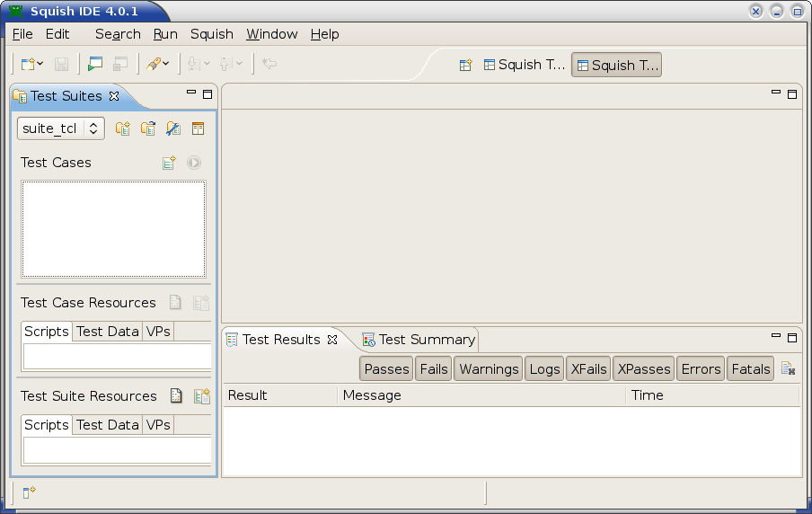Click the Object Map table icon
This screenshot has height=514, width=812.
point(198,128)
